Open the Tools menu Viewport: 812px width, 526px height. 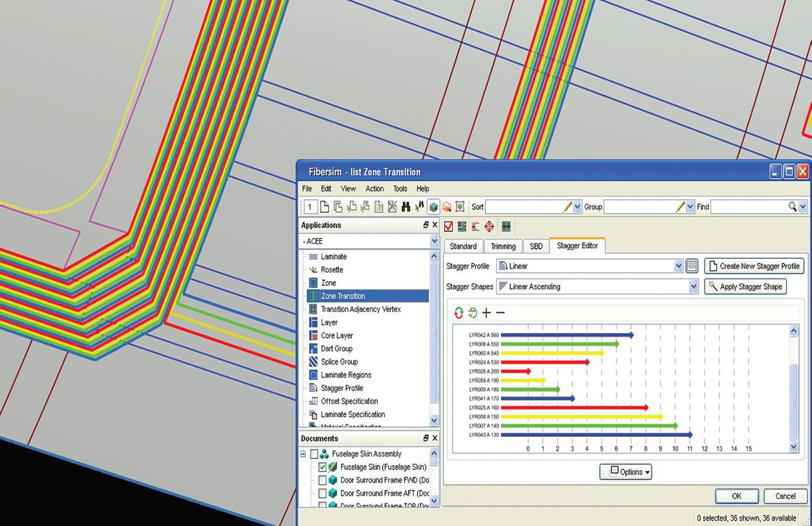tap(400, 189)
